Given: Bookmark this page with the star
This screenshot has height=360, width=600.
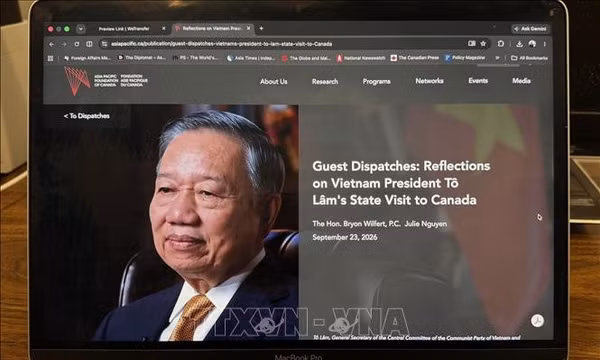Looking at the screenshot, I should coord(483,44).
